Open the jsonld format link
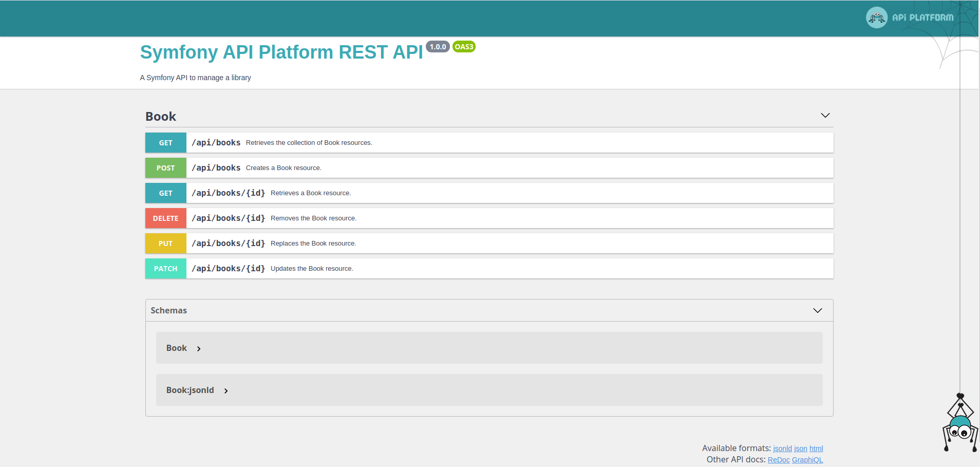The height and width of the screenshot is (467, 980). click(782, 449)
